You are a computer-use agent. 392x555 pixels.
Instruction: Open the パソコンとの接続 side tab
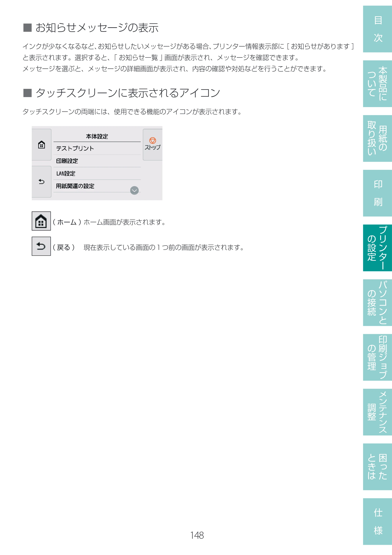pyautogui.click(x=377, y=303)
